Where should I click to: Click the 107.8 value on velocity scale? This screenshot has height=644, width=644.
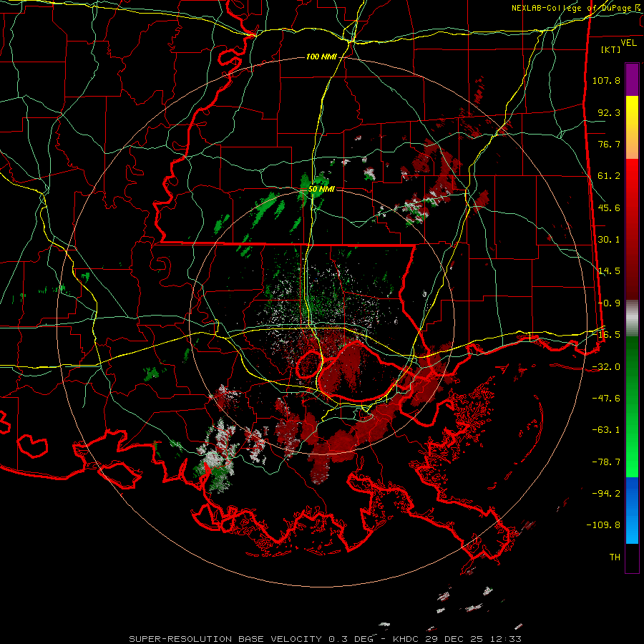point(606,80)
